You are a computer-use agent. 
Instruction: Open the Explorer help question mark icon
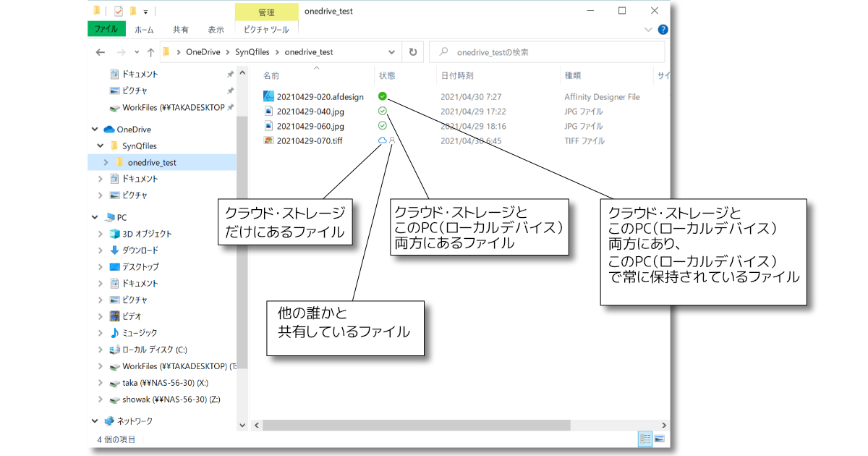[x=663, y=30]
